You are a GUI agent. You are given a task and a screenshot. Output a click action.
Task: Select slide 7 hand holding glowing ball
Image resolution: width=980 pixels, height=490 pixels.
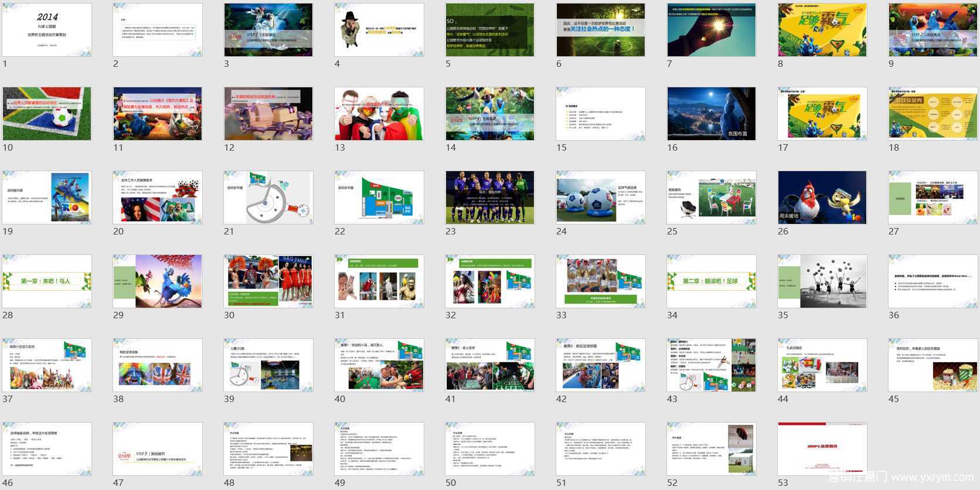tap(712, 30)
